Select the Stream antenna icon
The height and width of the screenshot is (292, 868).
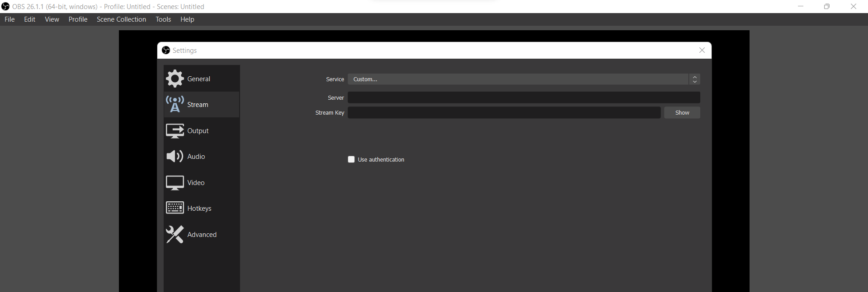click(x=175, y=104)
